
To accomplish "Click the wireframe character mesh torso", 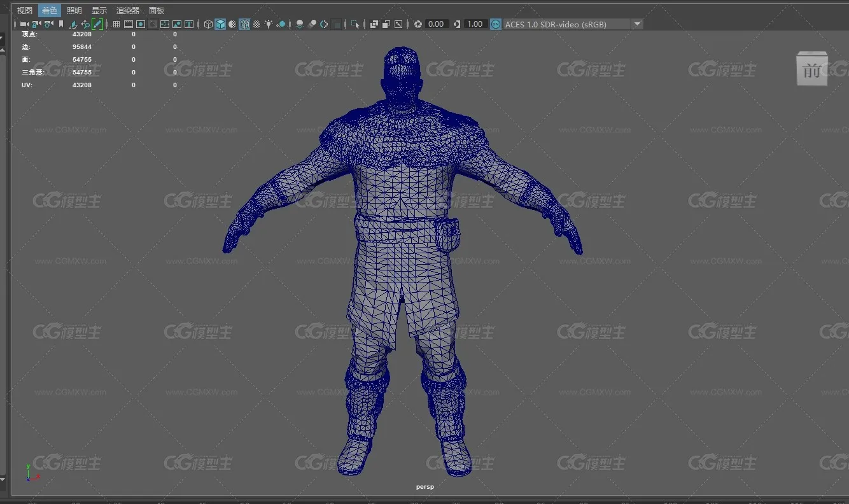I will (402, 191).
